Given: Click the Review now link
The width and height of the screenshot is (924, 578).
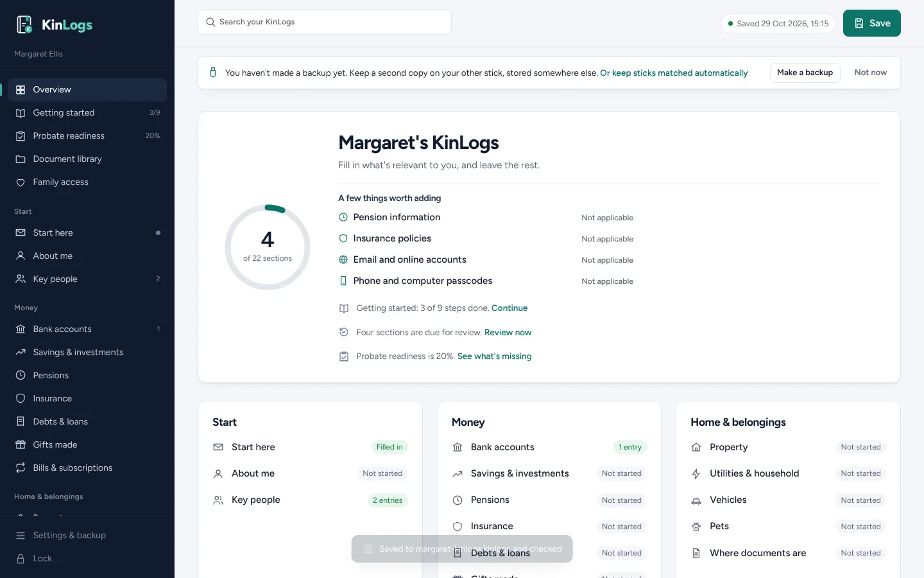Looking at the screenshot, I should tap(508, 333).
